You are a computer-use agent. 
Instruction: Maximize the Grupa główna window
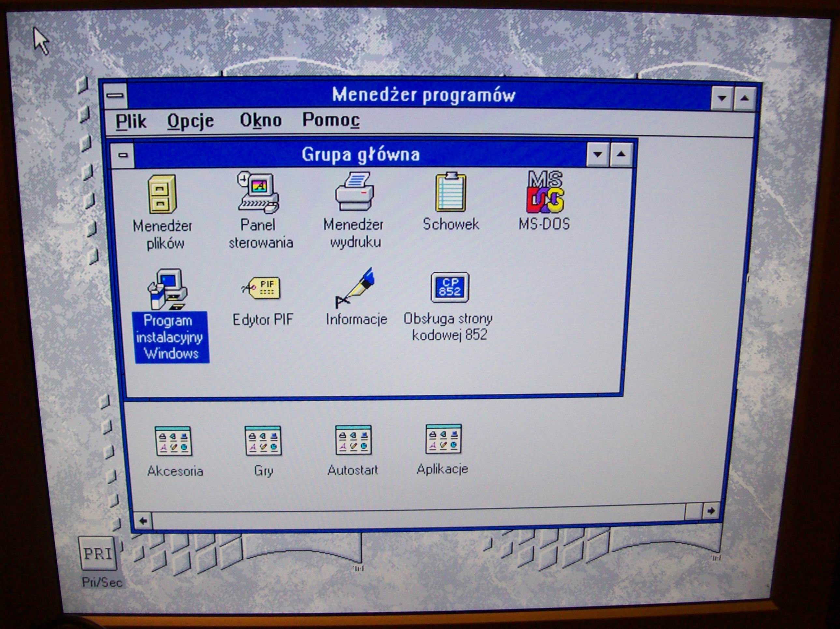click(x=621, y=154)
